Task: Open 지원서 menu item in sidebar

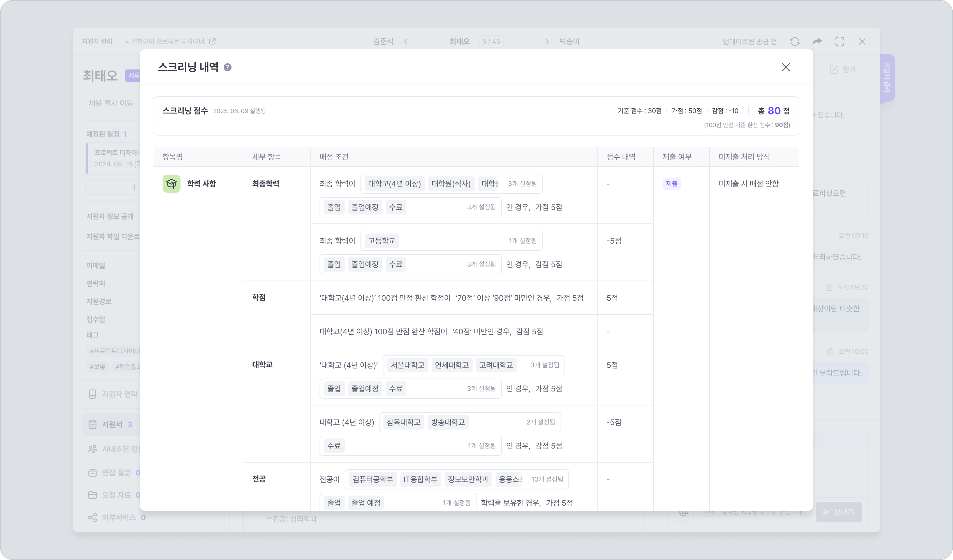Action: 112,424
